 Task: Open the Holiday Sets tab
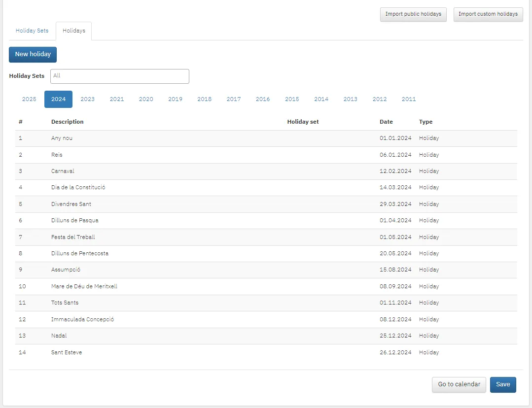[32, 31]
